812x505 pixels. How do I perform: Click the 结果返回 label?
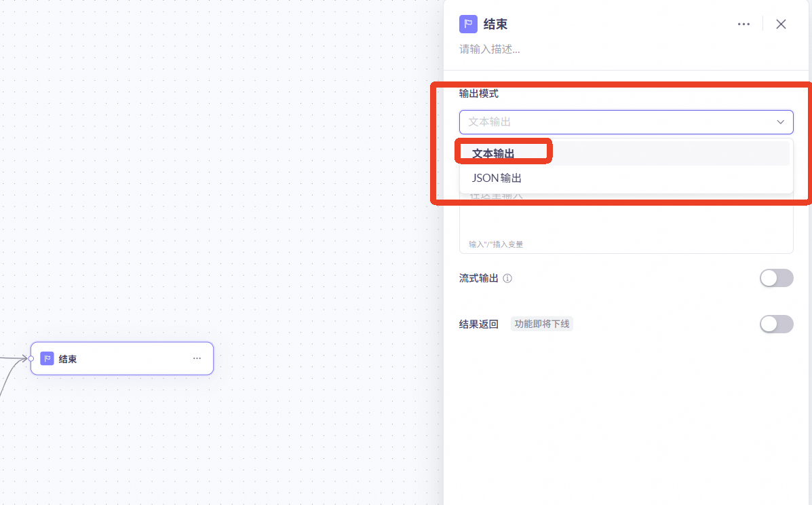click(x=478, y=324)
